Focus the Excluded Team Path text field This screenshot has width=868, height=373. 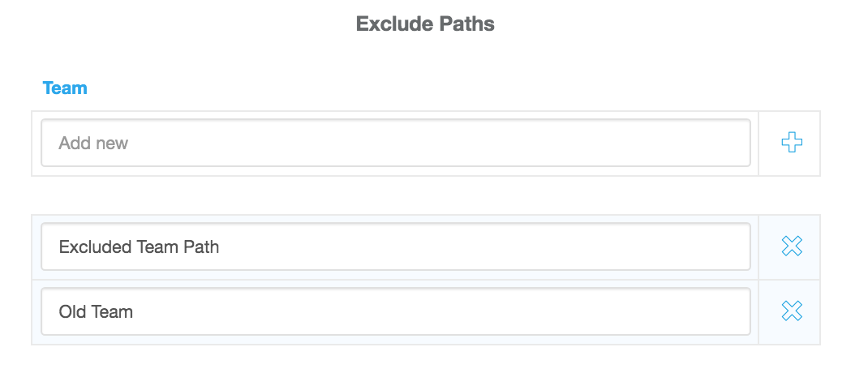tap(395, 247)
